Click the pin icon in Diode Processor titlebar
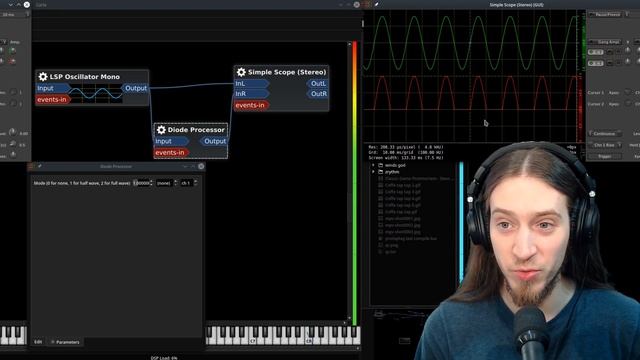Viewport: 640px width, 360px height. point(40,167)
